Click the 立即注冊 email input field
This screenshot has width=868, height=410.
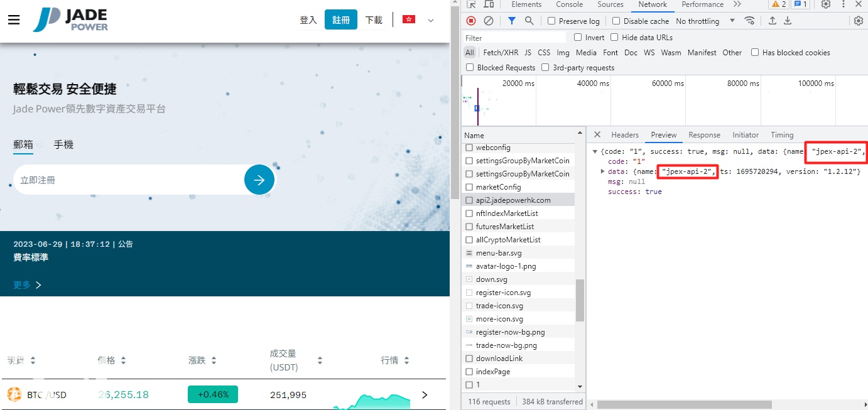[x=129, y=180]
